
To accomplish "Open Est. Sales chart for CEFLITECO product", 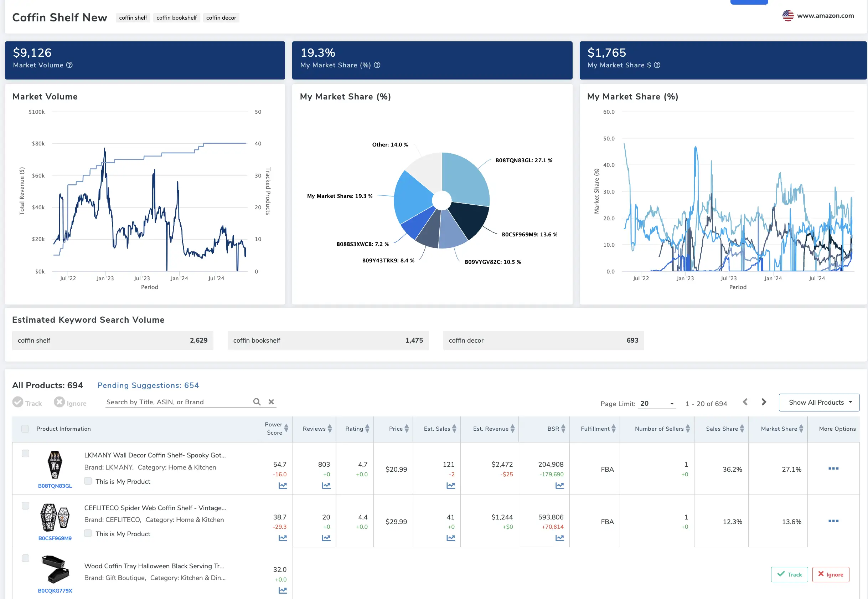I will tap(450, 538).
